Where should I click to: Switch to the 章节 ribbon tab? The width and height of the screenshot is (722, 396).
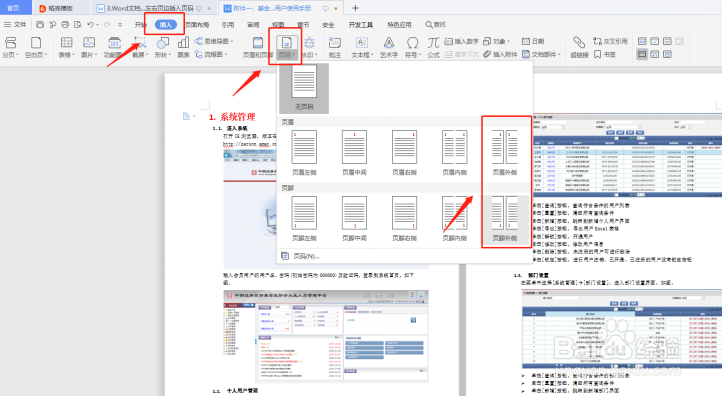(303, 25)
